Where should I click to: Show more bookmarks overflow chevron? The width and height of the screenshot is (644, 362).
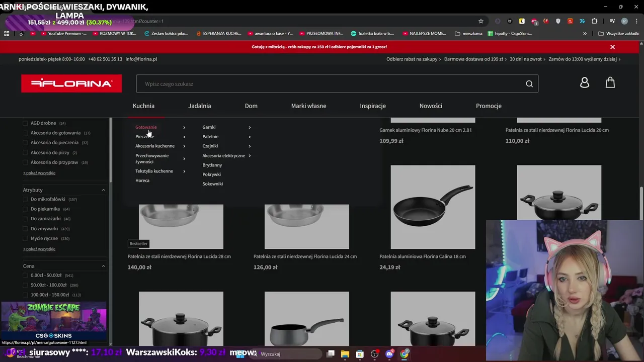click(585, 34)
